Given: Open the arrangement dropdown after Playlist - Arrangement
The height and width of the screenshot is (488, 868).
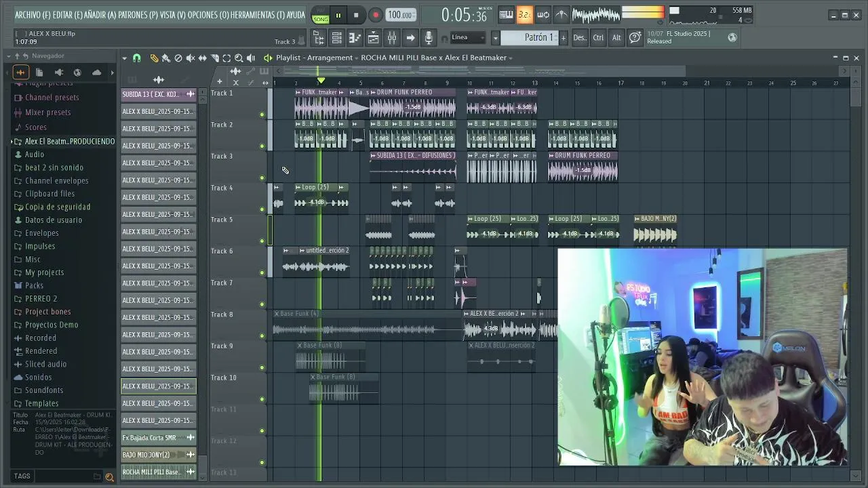Looking at the screenshot, I should coord(356,58).
